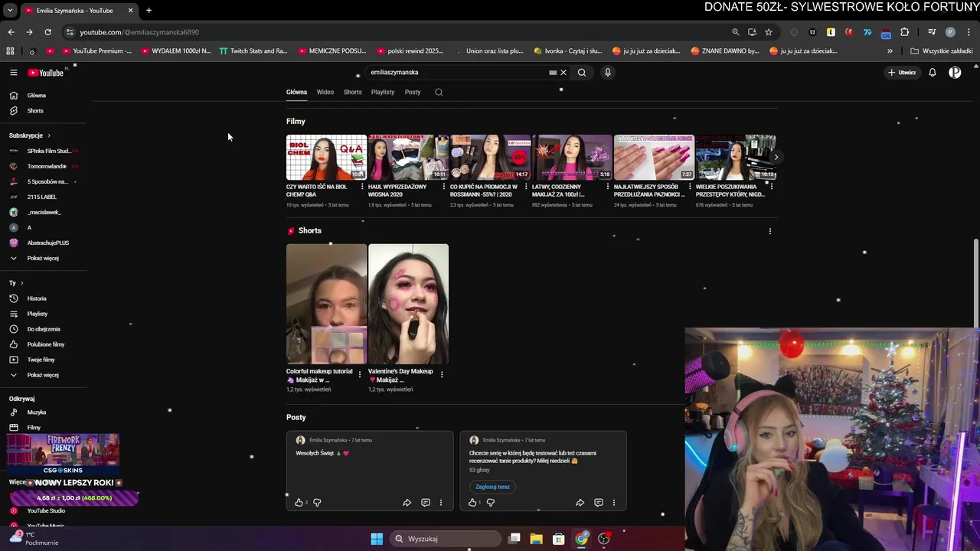Open the YouTube hamburger guide menu
Image resolution: width=980 pixels, height=551 pixels.
[13, 72]
